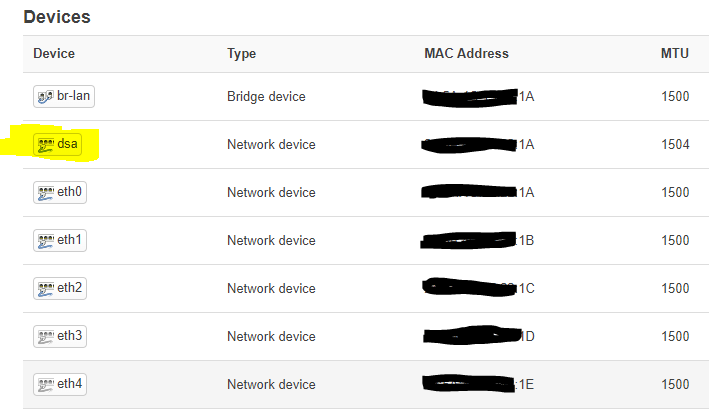This screenshot has width=709, height=418.
Task: Click the br-lan bridge device icon
Action: (45, 96)
